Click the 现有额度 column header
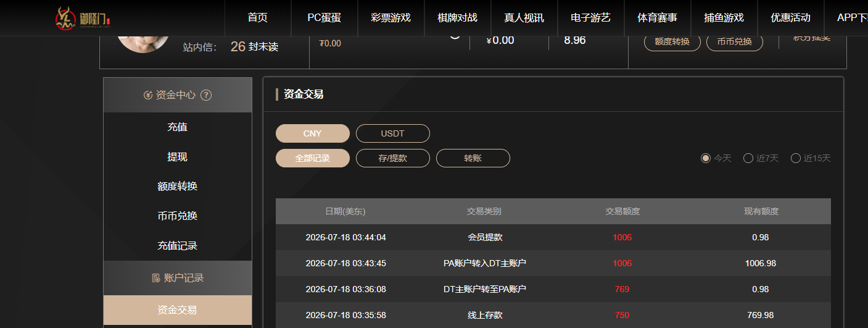868x328 pixels. tap(761, 211)
